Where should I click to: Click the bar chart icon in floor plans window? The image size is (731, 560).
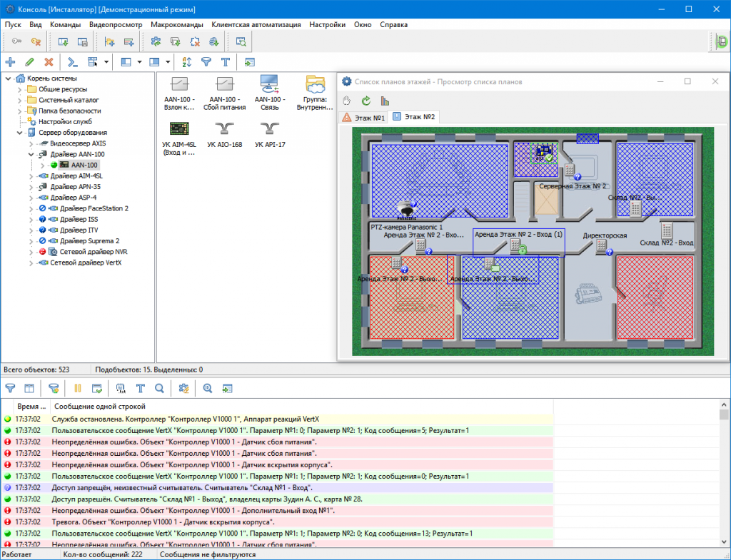coord(385,101)
